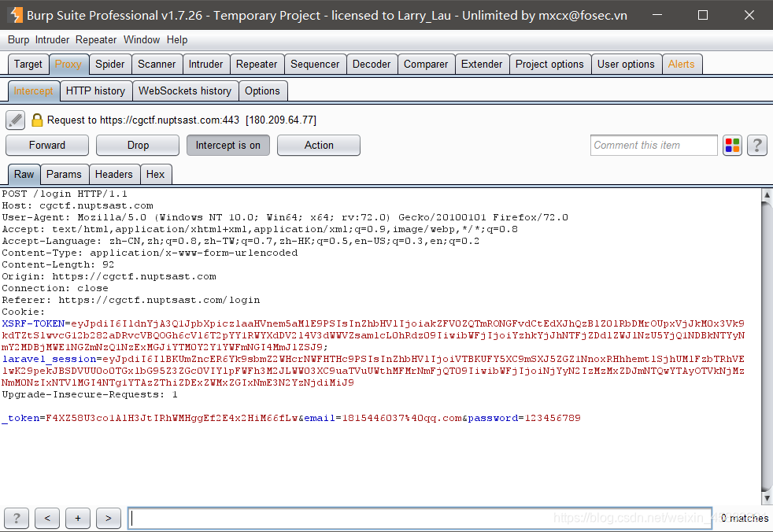Viewport: 773px width, 532px height.
Task: Click the vertical scrollbar thumb in request editor
Action: (767, 346)
